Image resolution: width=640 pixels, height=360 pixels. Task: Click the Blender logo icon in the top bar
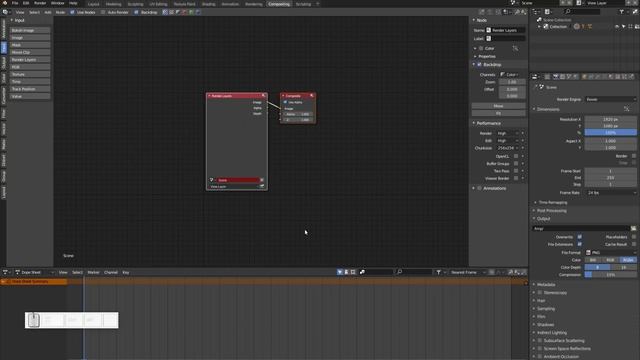[x=4, y=3]
